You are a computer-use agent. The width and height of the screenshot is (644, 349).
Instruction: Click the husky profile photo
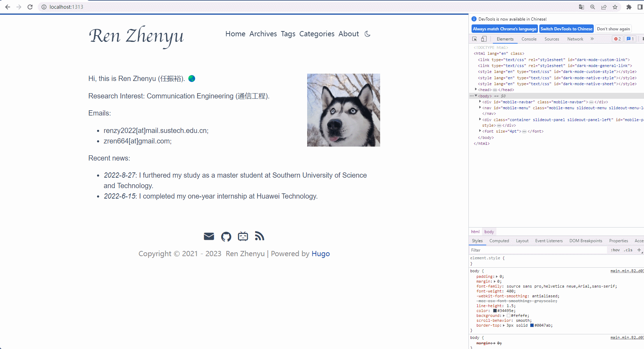tap(343, 110)
